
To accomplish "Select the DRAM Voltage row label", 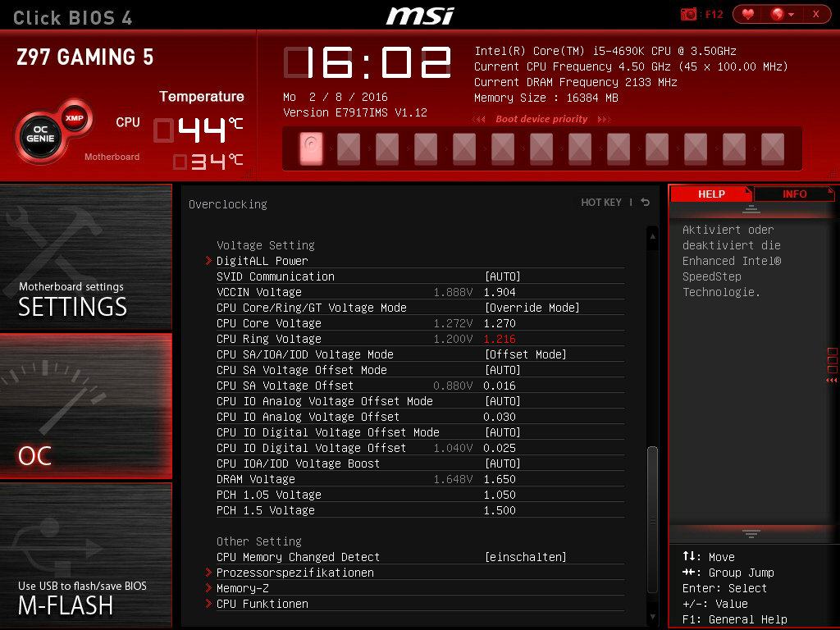I will 256,479.
